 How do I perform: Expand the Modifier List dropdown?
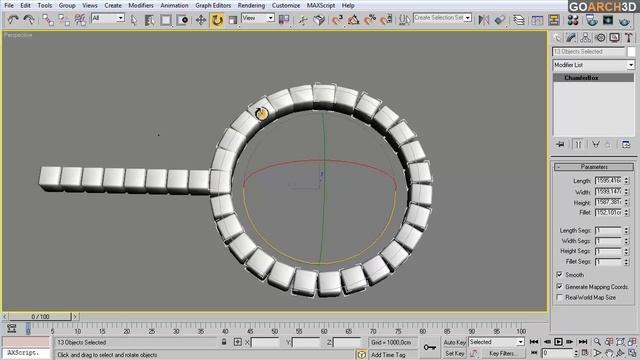(593, 65)
